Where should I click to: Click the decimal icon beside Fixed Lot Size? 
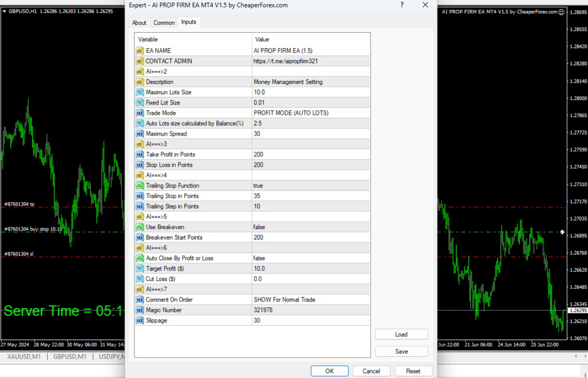click(139, 102)
